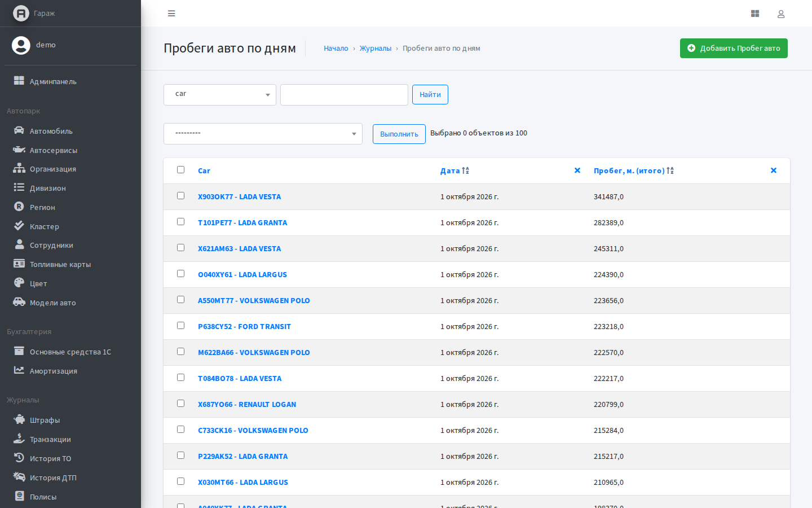This screenshot has width=812, height=508.
Task: Toggle sort icon next to Дата header
Action: pos(465,170)
